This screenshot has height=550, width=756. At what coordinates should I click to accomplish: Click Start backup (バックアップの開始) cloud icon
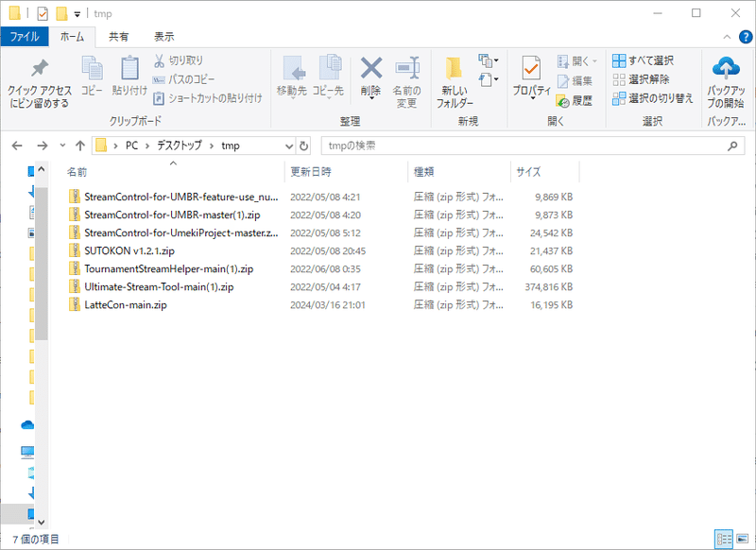point(726,68)
